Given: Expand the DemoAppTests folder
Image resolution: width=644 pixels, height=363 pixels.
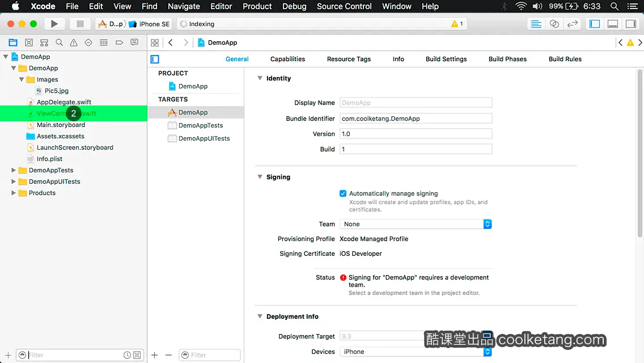Looking at the screenshot, I should (14, 170).
